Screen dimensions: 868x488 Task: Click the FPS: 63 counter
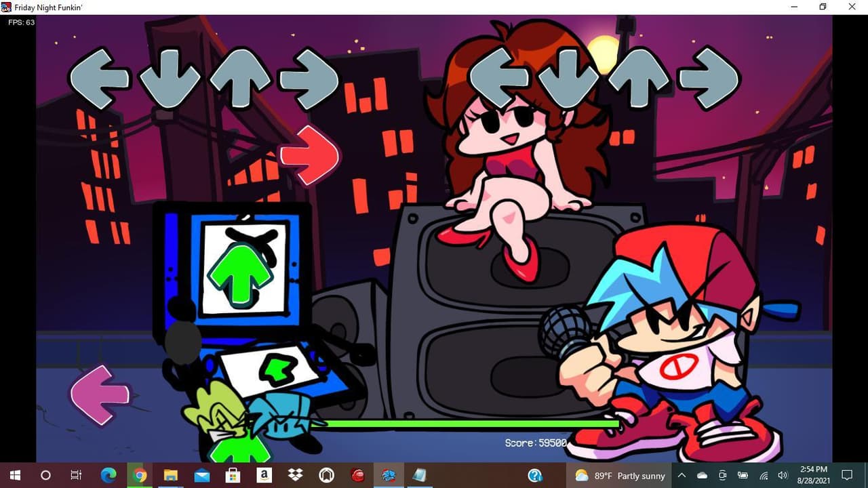point(21,22)
